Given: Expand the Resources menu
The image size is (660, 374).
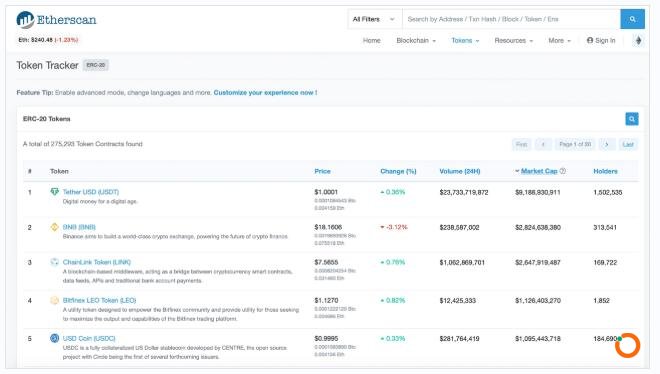Looking at the screenshot, I should click(514, 40).
